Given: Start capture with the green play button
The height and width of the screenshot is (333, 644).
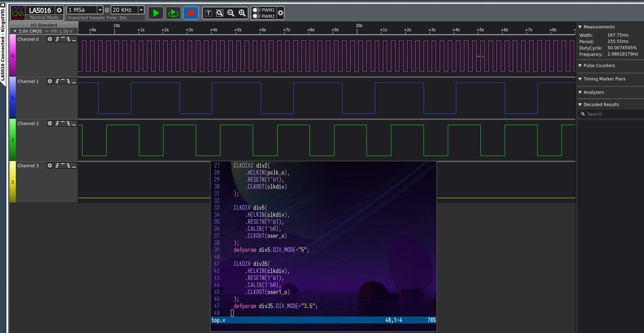Looking at the screenshot, I should tap(156, 12).
